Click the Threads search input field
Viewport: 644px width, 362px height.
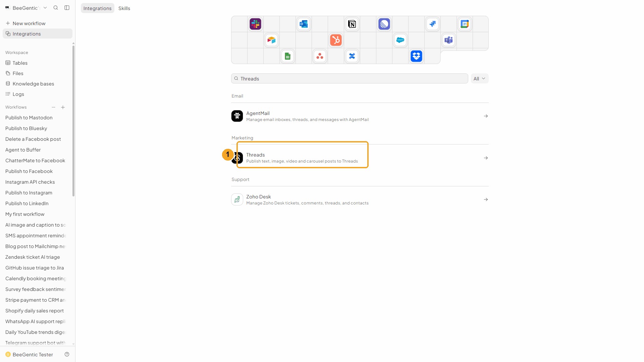(350, 78)
